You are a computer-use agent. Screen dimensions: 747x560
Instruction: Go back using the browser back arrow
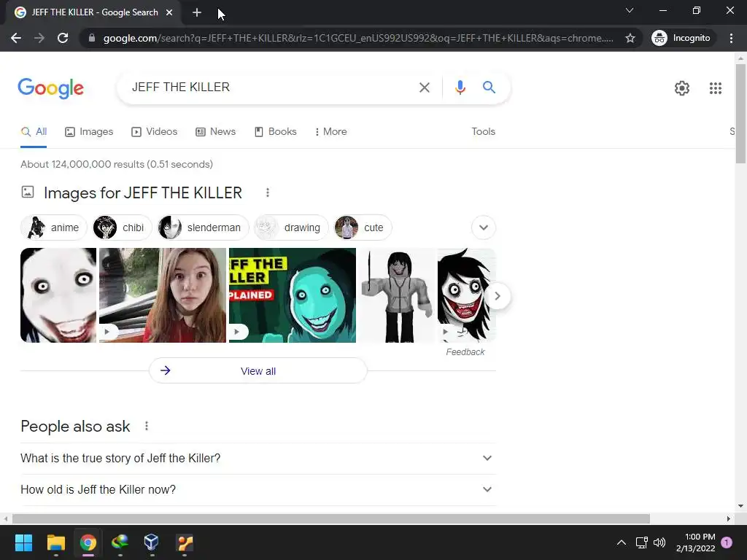pos(16,38)
